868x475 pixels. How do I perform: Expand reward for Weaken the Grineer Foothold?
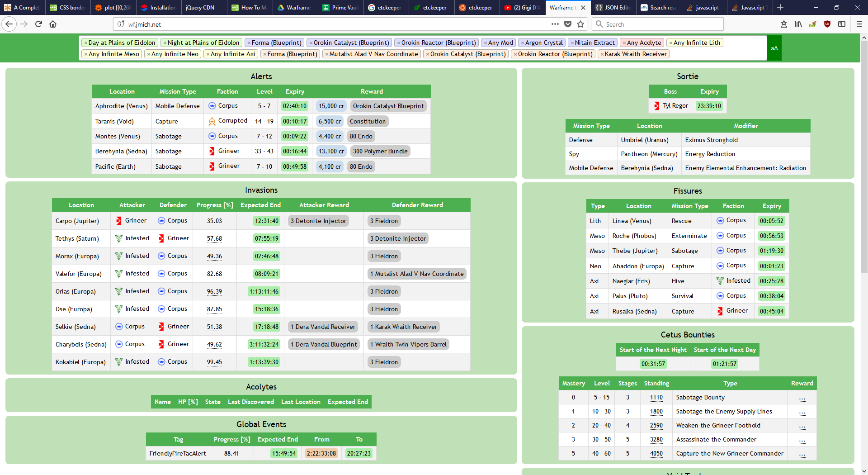(x=802, y=426)
